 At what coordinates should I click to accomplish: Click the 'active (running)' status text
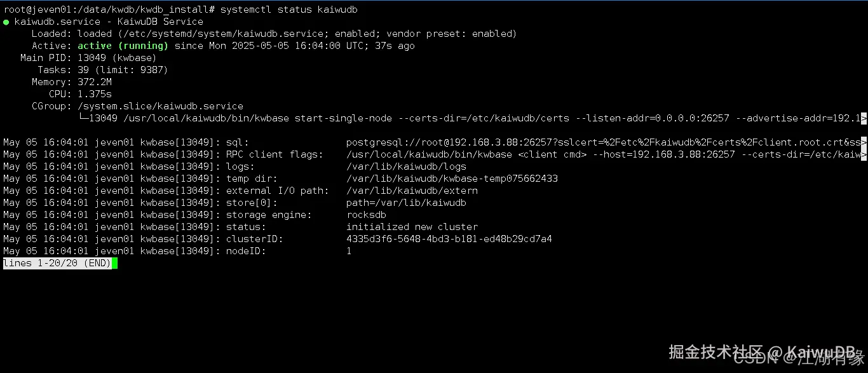click(x=123, y=46)
